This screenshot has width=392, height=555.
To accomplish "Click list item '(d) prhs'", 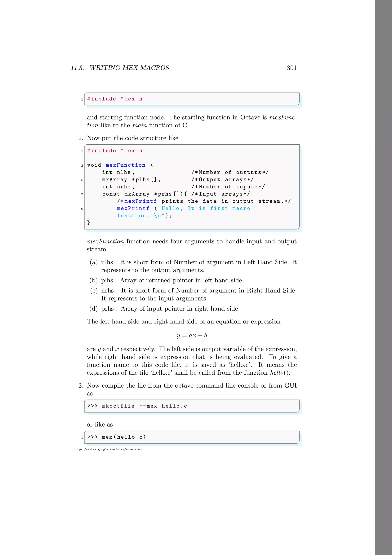I will [164, 309].
